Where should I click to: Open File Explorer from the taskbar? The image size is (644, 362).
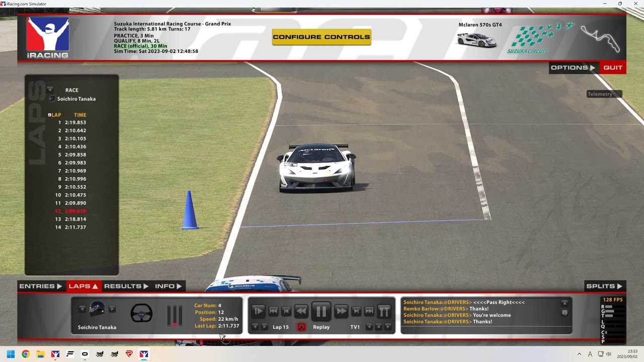(40, 354)
